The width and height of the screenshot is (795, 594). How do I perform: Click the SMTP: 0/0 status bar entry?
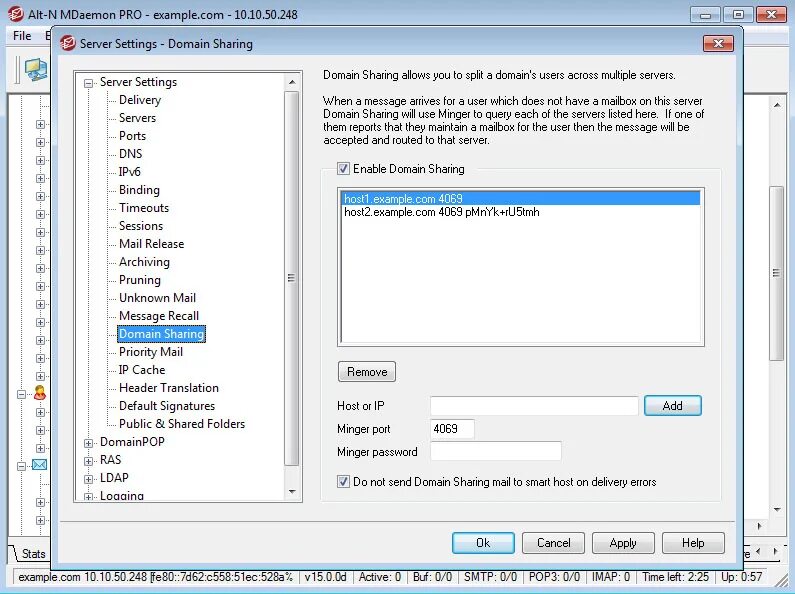pyautogui.click(x=490, y=577)
